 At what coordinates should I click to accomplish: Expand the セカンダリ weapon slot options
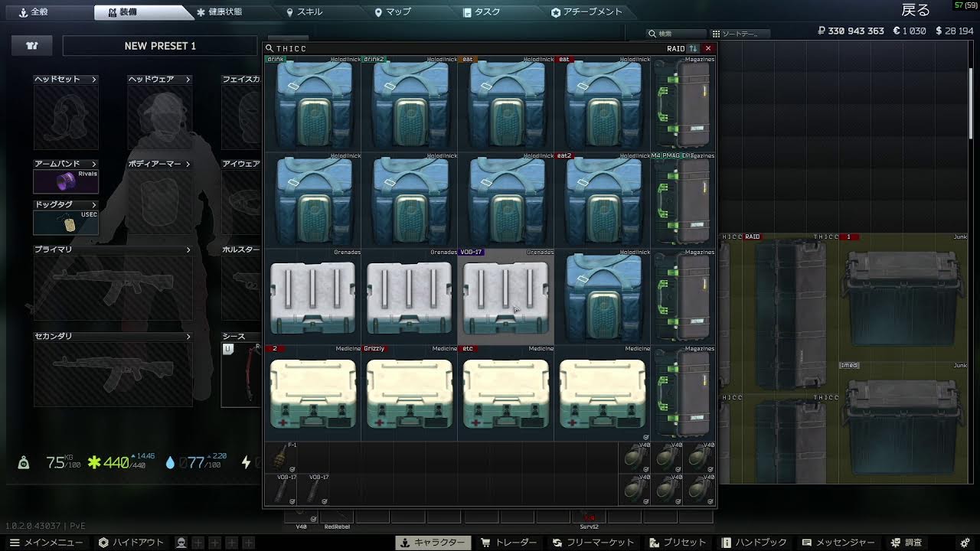pyautogui.click(x=188, y=337)
